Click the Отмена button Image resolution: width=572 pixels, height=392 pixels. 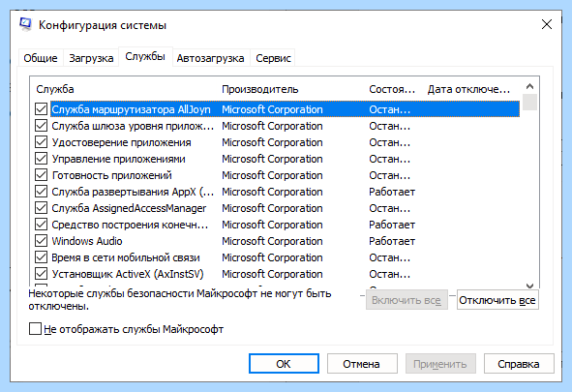click(x=362, y=364)
